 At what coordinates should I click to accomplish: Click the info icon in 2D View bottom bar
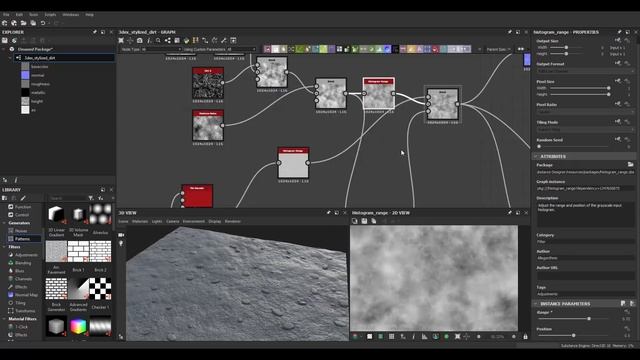point(413,336)
